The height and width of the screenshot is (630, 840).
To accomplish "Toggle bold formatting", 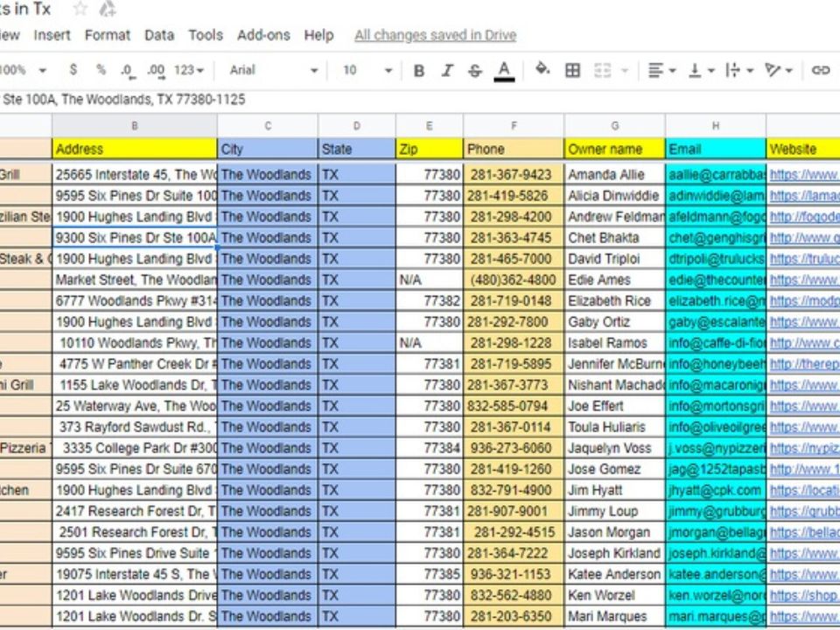I will pyautogui.click(x=419, y=70).
